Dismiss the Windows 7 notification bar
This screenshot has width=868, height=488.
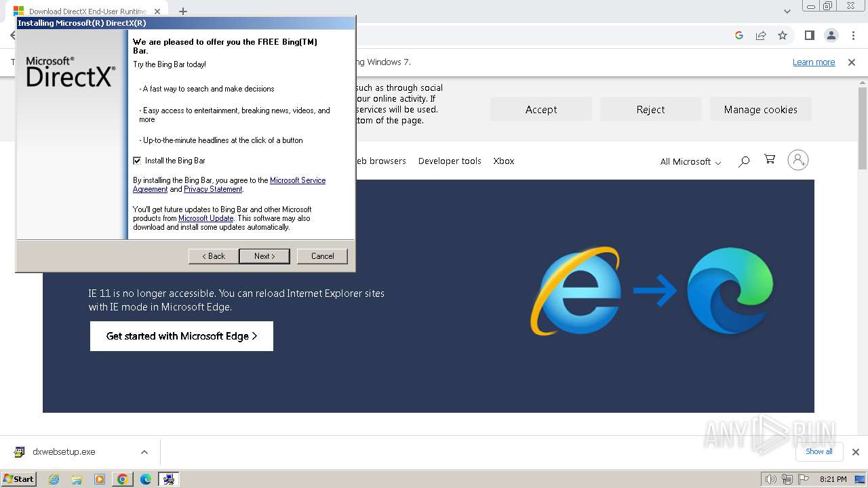pyautogui.click(x=852, y=62)
